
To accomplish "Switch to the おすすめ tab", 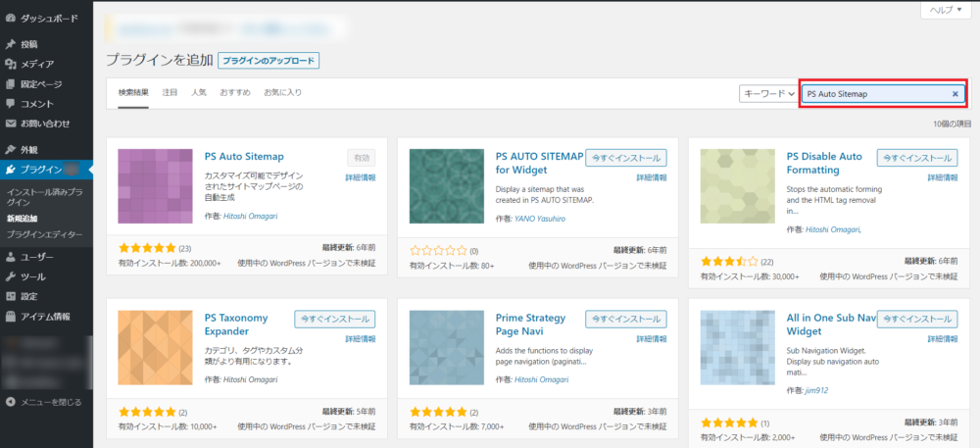I will (x=235, y=92).
